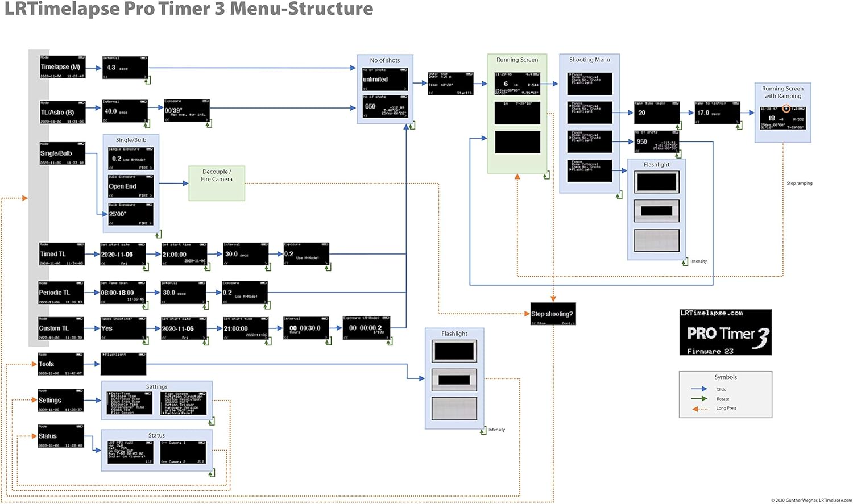Click rotate icon at Single/Bulb group corner
This screenshot has width=853, height=504.
point(158,234)
